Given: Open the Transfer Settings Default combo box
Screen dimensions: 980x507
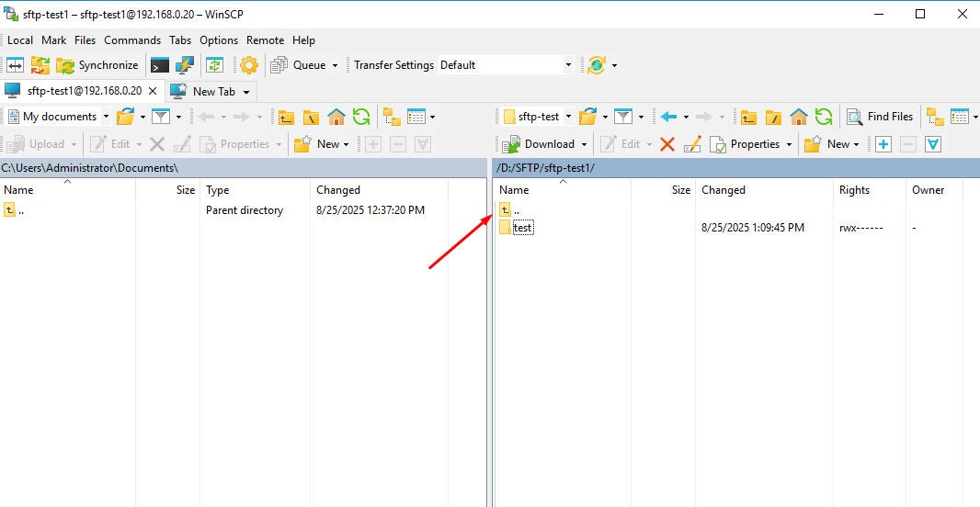Looking at the screenshot, I should 506,65.
